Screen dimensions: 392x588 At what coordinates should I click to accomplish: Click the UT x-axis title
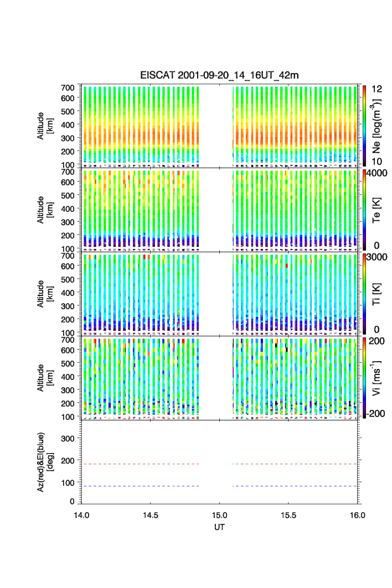220,527
